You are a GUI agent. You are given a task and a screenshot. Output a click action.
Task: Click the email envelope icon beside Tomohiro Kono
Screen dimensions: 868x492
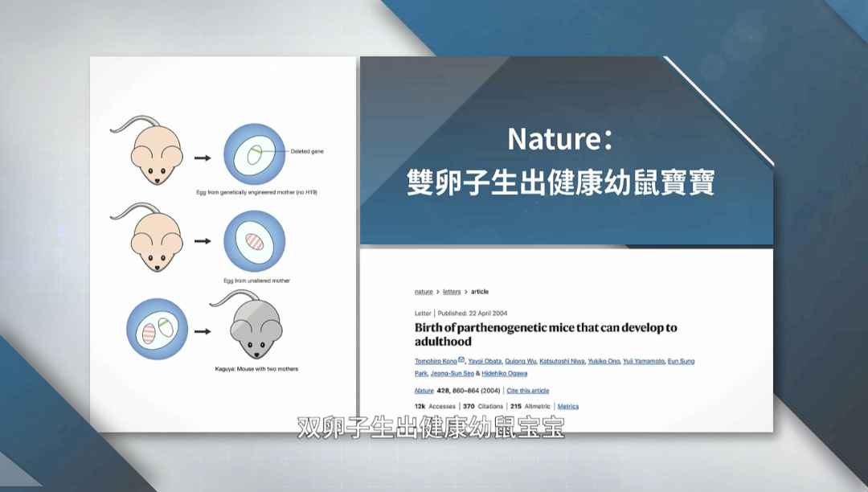(461, 360)
